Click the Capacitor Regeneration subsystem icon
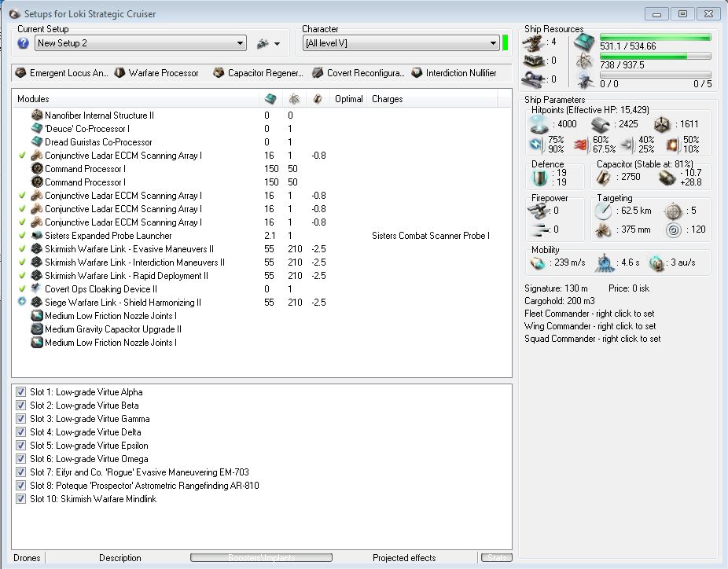This screenshot has height=569, width=728. [219, 73]
